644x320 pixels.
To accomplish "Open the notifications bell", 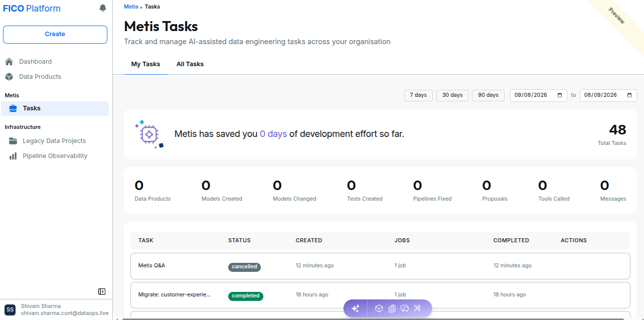I will coord(103,8).
